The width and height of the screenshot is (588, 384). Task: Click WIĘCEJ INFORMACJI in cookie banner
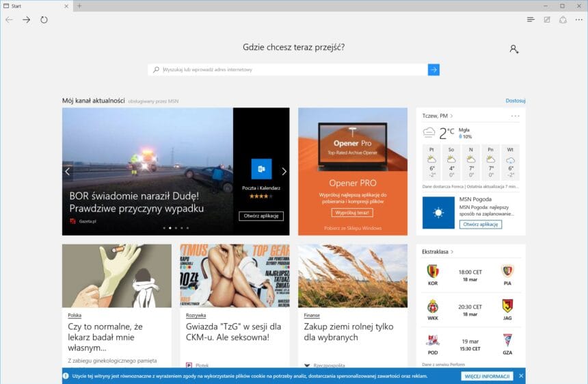coord(487,376)
